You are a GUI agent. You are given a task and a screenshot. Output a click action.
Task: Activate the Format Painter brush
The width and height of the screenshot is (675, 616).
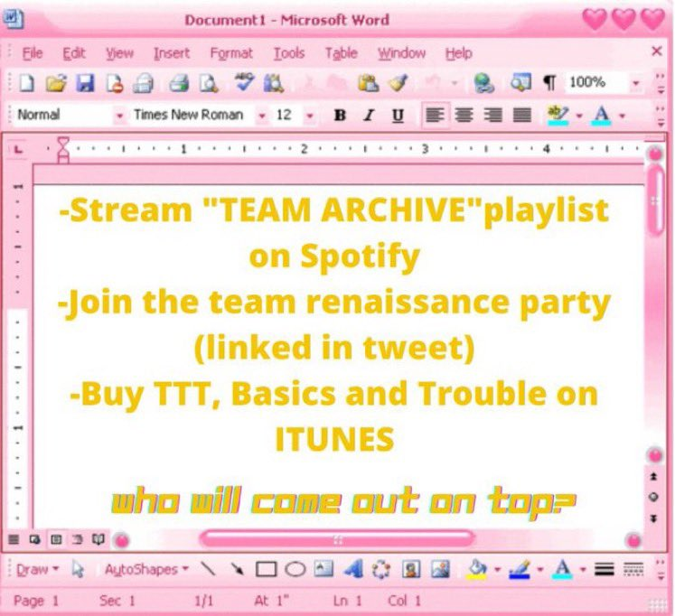pyautogui.click(x=398, y=82)
